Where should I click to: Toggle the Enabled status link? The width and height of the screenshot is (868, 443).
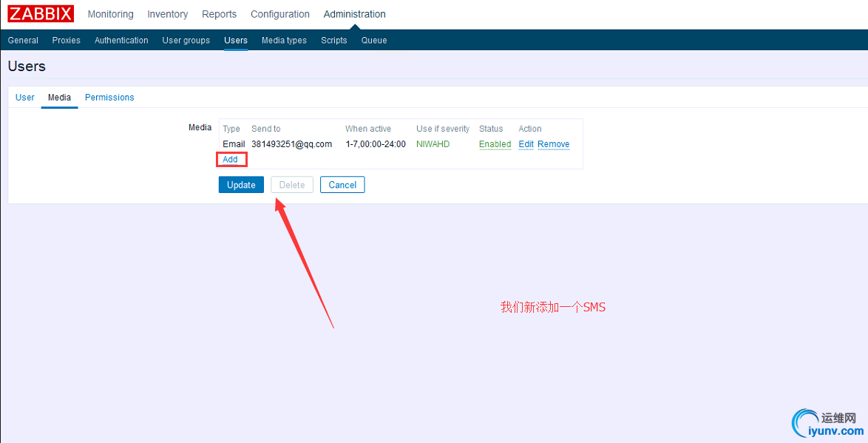495,144
